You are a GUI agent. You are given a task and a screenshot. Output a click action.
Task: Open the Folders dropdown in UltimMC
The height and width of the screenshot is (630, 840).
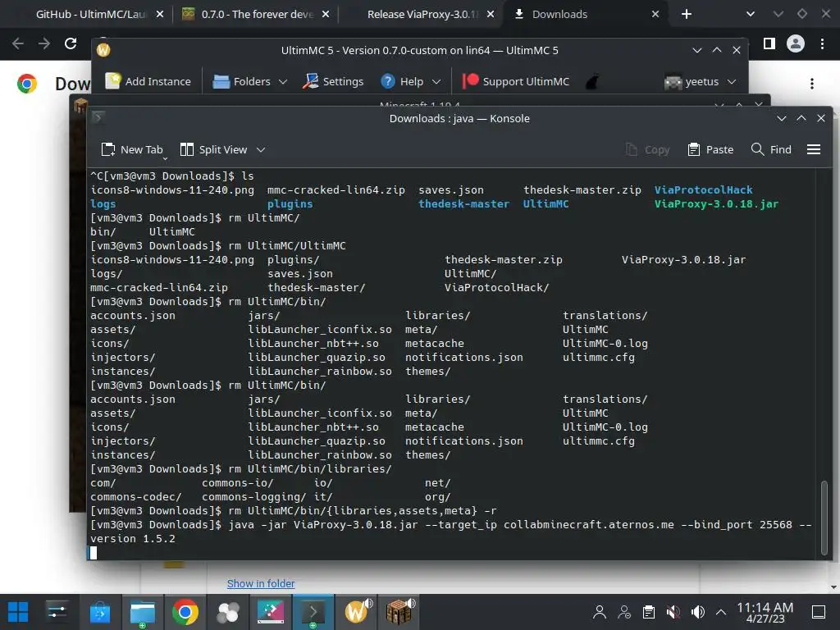249,81
